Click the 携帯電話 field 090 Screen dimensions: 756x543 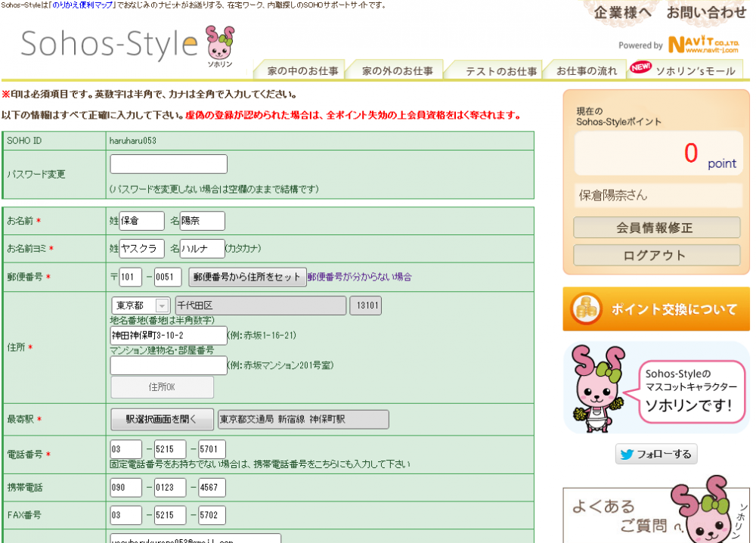coord(125,488)
